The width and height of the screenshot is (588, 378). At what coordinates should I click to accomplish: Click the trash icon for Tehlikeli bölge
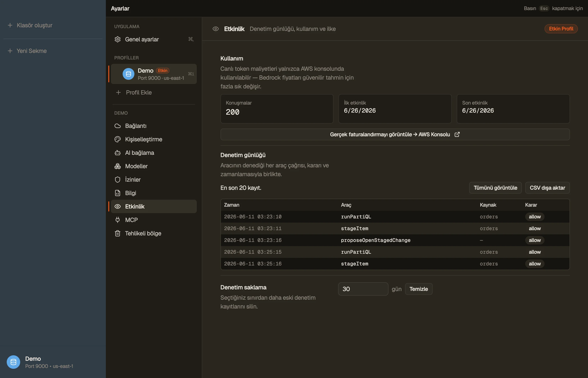(118, 233)
